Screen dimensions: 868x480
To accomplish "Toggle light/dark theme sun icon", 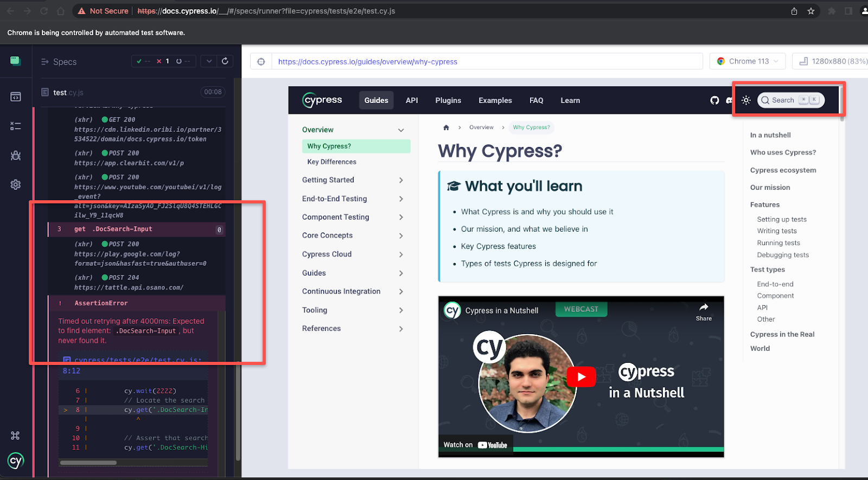I will [746, 100].
